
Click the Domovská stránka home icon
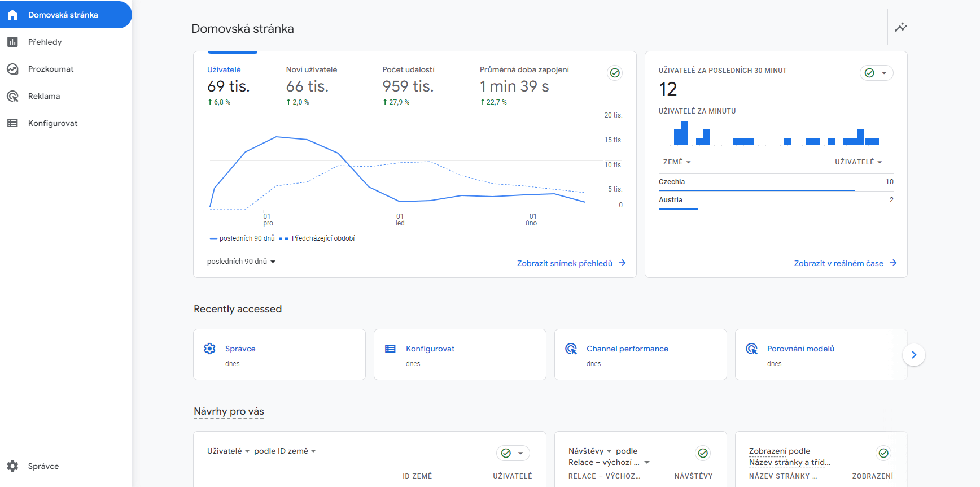pyautogui.click(x=12, y=15)
